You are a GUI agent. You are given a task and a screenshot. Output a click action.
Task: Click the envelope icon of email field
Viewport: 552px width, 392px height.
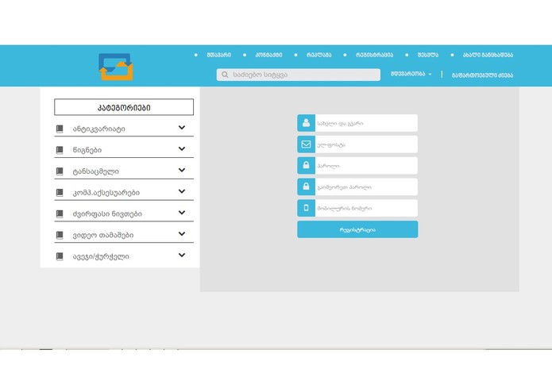(306, 144)
